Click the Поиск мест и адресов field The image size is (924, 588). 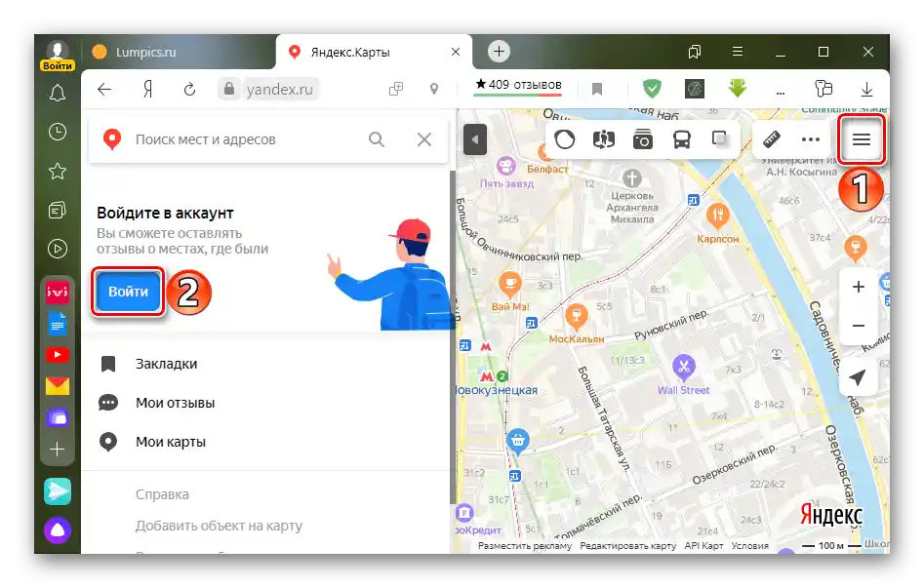coord(245,139)
